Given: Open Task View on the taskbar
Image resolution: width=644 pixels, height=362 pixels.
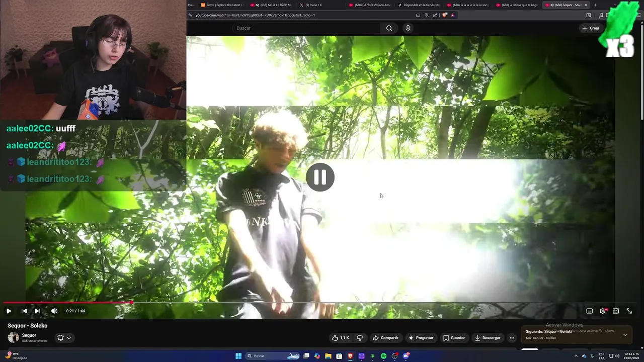Looking at the screenshot, I should [x=306, y=356].
